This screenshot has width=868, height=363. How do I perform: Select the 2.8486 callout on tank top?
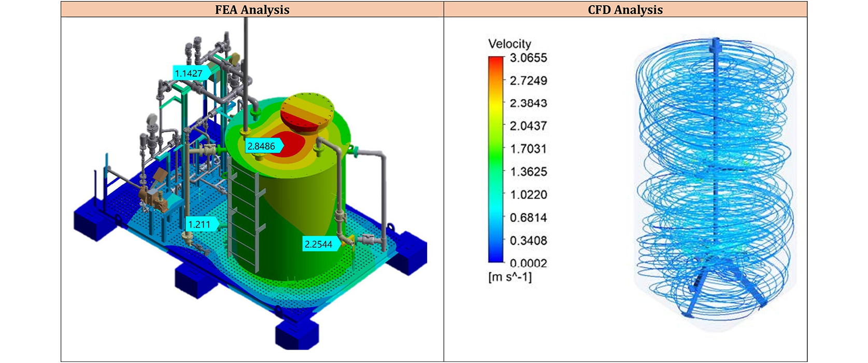coord(262,146)
